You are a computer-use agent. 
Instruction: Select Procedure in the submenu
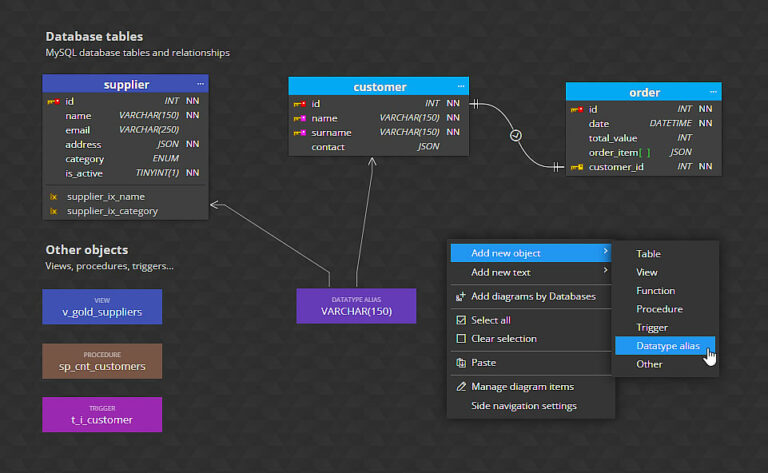(665, 309)
